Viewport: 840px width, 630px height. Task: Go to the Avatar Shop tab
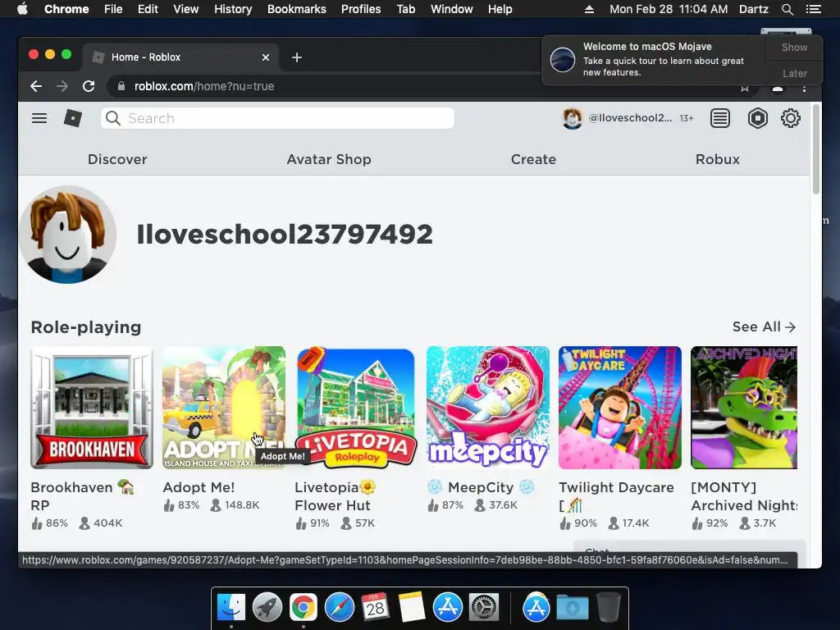coord(329,159)
